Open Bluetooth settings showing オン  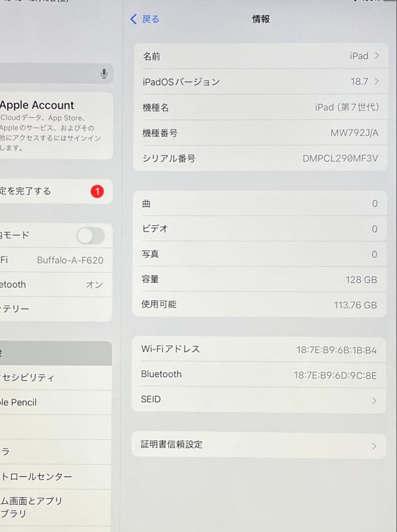pos(54,285)
